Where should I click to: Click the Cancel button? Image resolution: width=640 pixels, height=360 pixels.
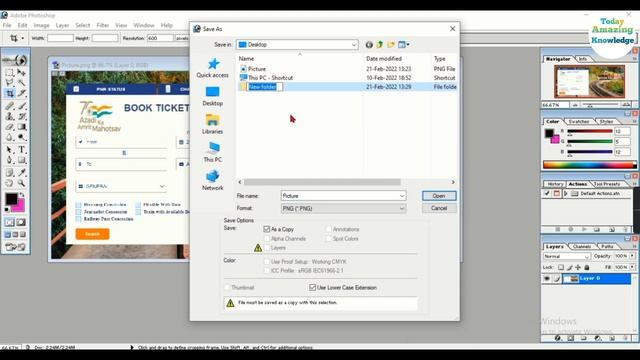point(439,208)
